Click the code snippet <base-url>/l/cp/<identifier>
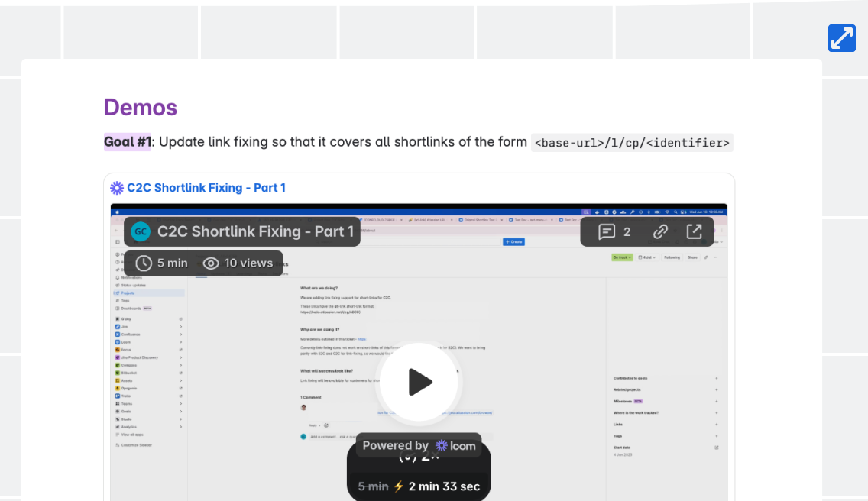The height and width of the screenshot is (501, 868). (x=632, y=143)
